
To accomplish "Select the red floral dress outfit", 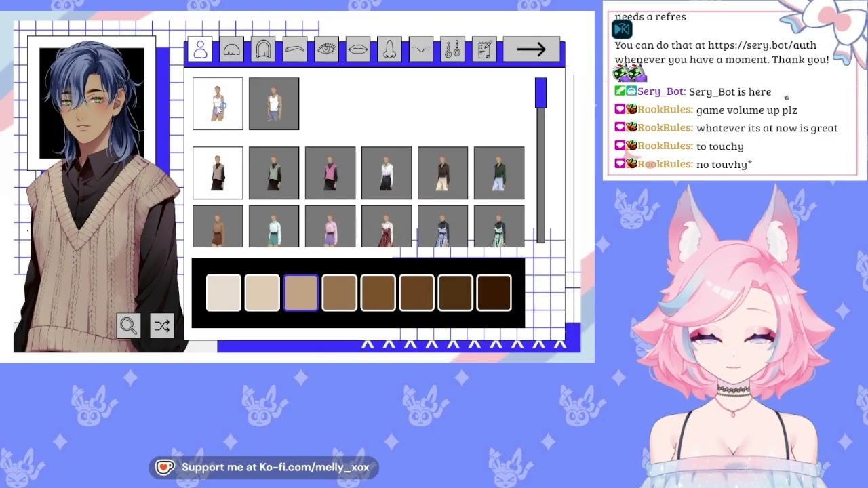I will pyautogui.click(x=387, y=226).
